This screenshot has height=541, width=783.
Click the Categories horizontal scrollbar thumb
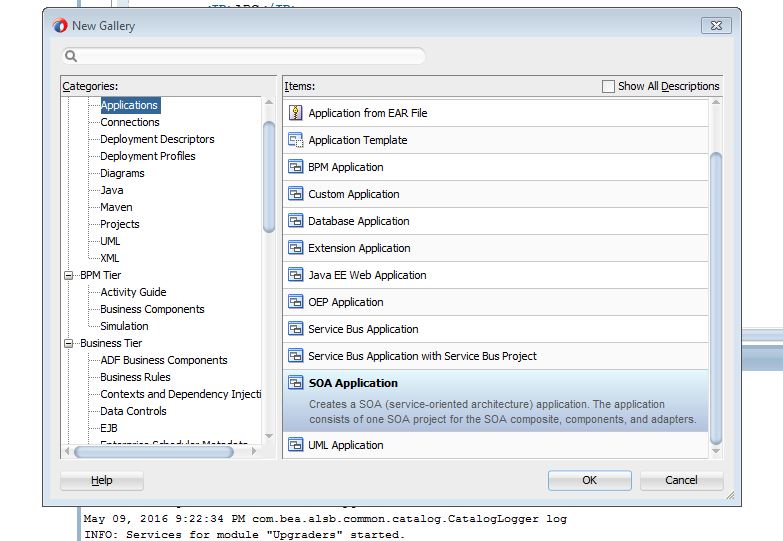[x=154, y=452]
